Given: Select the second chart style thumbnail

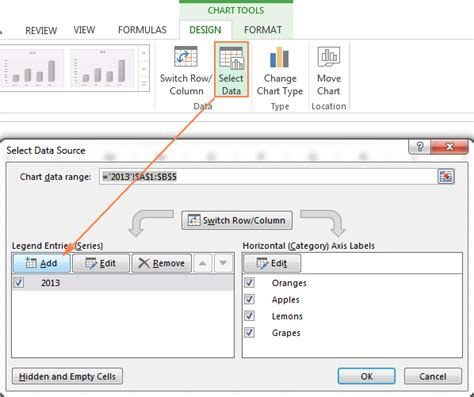Looking at the screenshot, I should pyautogui.click(x=102, y=68).
